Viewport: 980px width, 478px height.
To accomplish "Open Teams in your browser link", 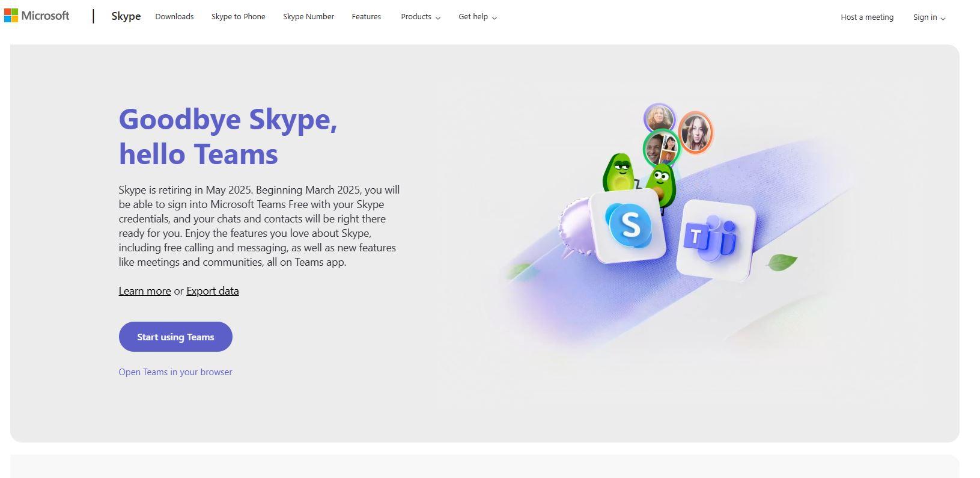I will [175, 372].
